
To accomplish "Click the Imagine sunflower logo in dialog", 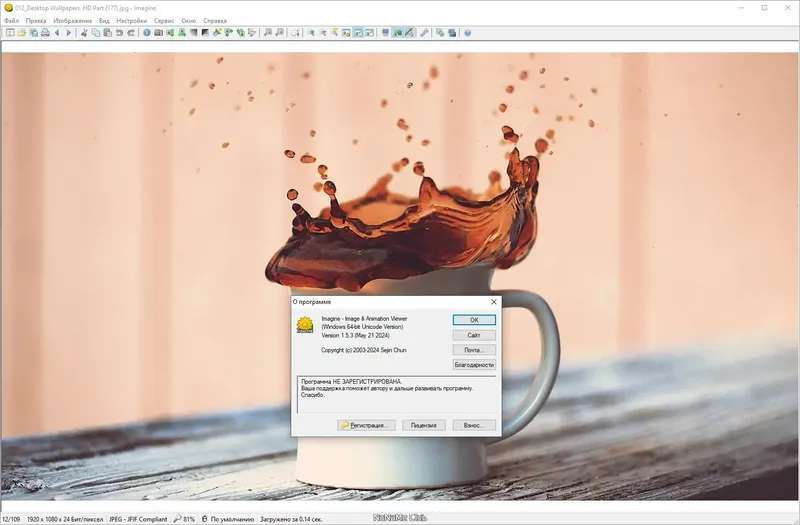I will coord(305,325).
